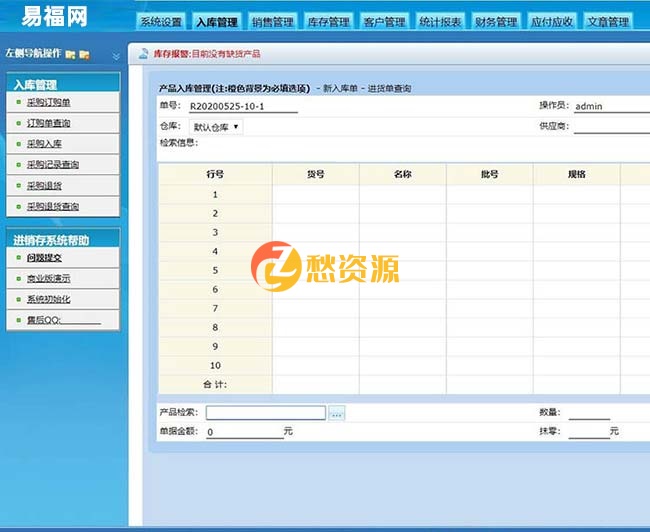The image size is (650, 532).
Task: Click the ellipsis browse button beside 产品检索
Action: pyautogui.click(x=337, y=413)
